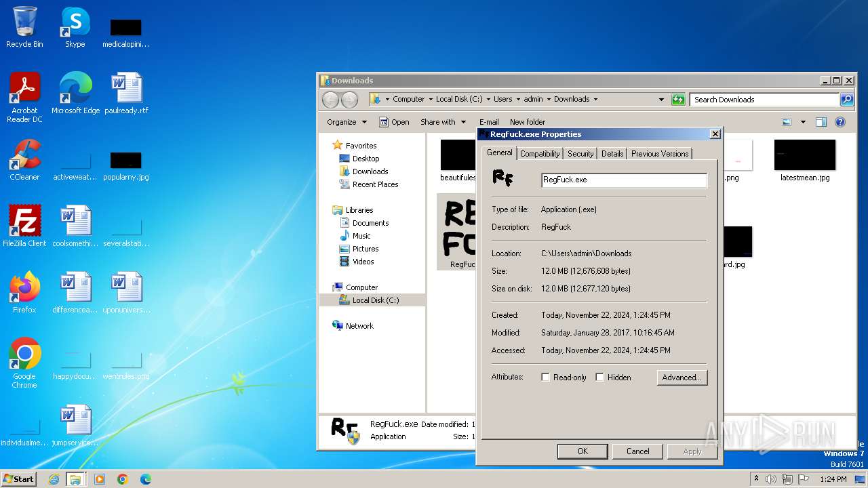Expand the Computer breadcrumb arrow
This screenshot has height=488, width=868.
point(430,100)
